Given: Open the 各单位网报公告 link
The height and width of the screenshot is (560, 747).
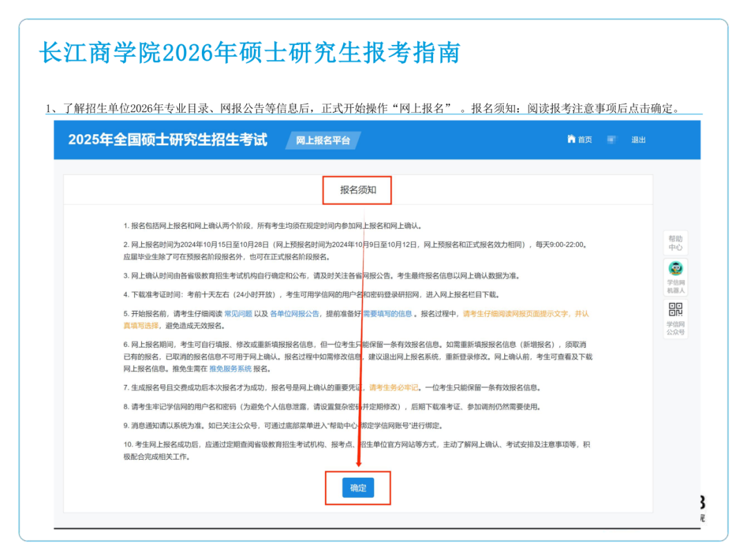Looking at the screenshot, I should [x=294, y=314].
